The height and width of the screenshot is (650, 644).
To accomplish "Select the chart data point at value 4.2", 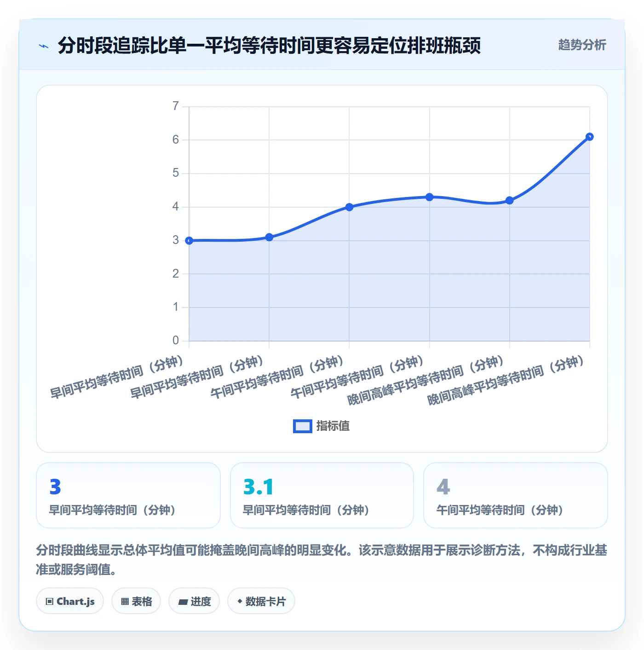I will [x=509, y=200].
